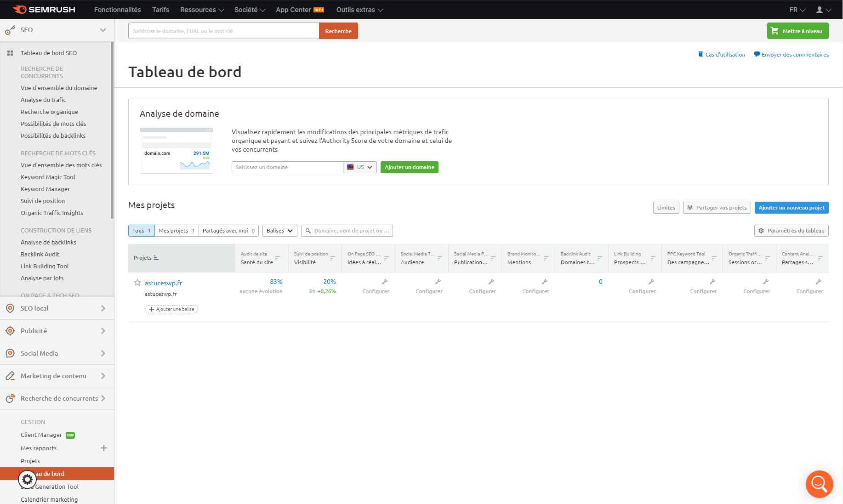
Task: Focus the domain, URL or keyword search field
Action: coord(223,31)
